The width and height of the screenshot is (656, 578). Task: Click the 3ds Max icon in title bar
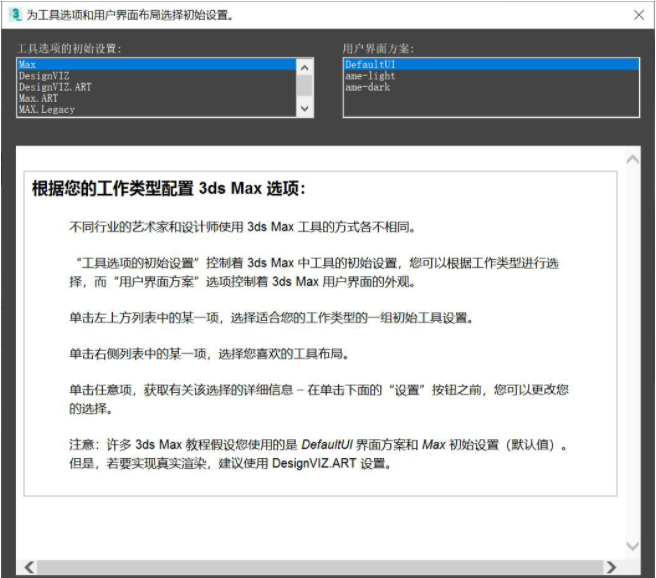14,15
